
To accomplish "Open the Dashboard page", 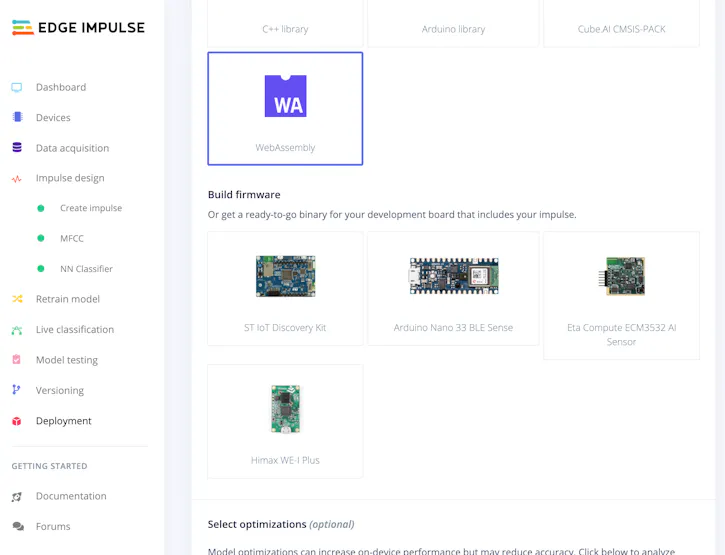I will pos(61,87).
